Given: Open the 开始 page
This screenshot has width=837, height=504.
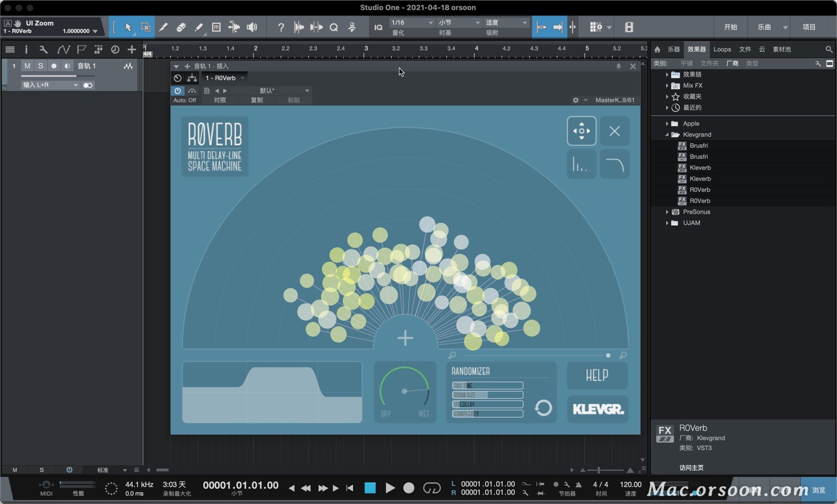Looking at the screenshot, I should click(x=730, y=27).
